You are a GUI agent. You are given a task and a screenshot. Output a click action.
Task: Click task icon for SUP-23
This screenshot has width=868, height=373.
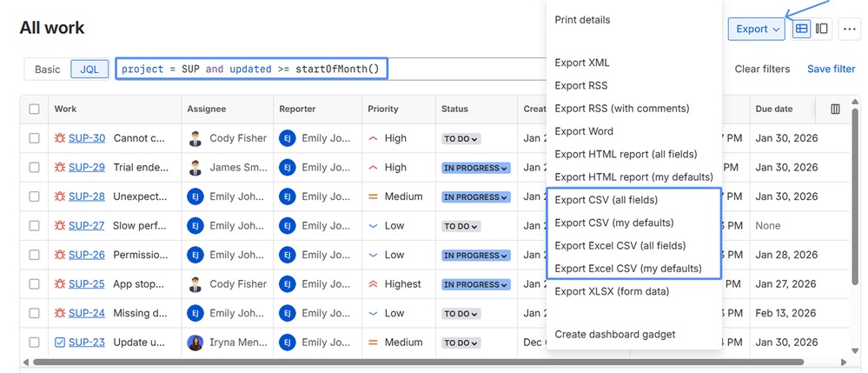(x=60, y=343)
